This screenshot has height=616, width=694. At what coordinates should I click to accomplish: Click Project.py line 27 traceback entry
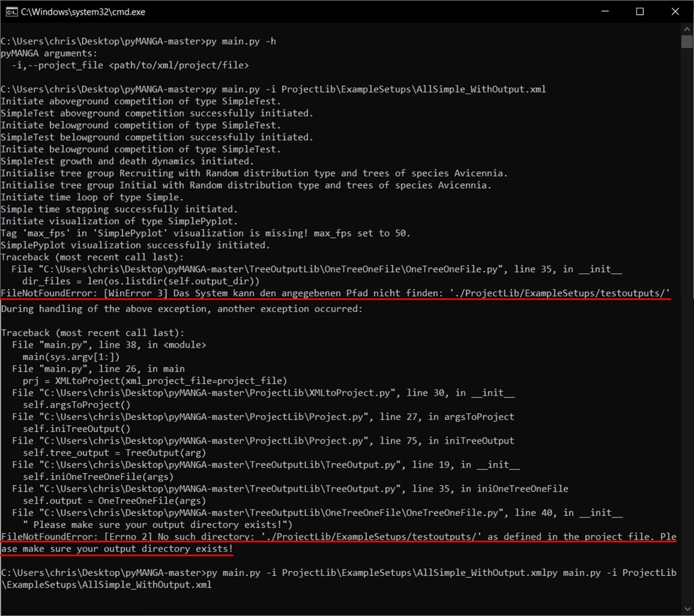[263, 417]
